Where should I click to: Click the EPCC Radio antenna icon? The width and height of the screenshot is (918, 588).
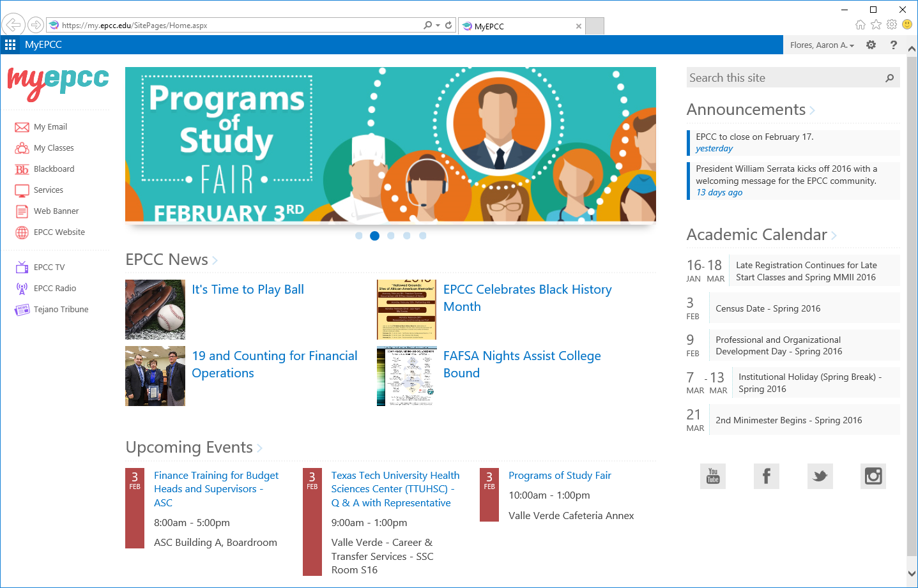pyautogui.click(x=22, y=289)
